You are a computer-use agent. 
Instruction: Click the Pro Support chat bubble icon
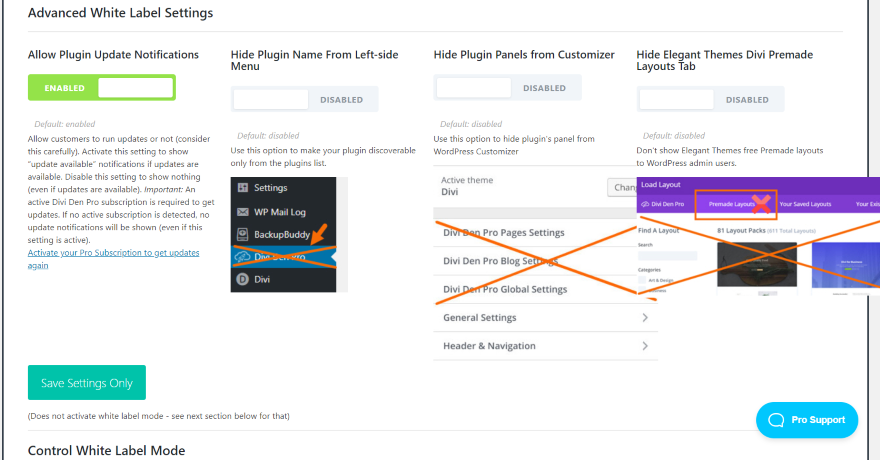(776, 420)
